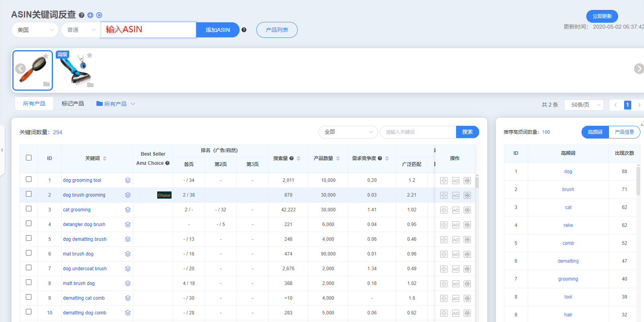
Task: Check the select-all checkbox in table header
Action: 29,158
